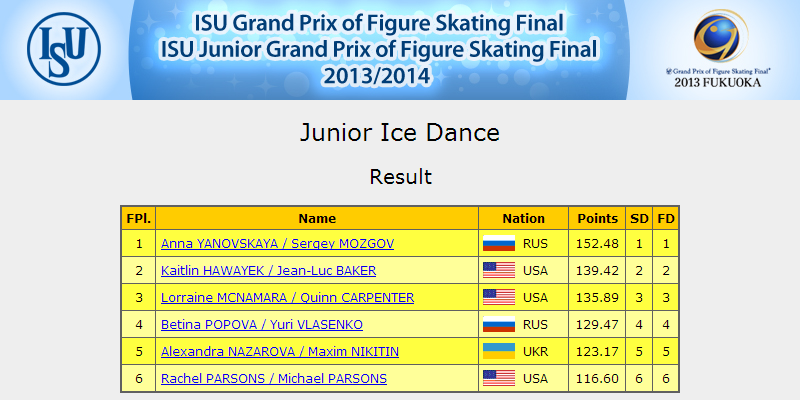
Task: Click the Nation column header
Action: point(523,218)
